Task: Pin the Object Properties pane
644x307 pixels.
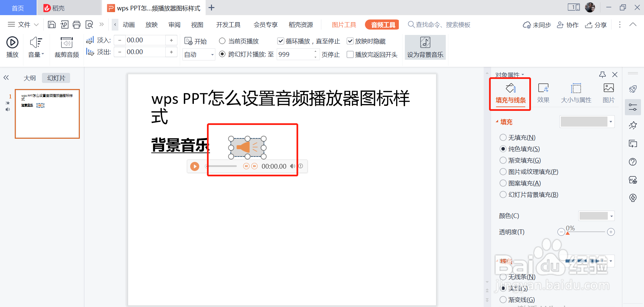Action: click(x=602, y=75)
